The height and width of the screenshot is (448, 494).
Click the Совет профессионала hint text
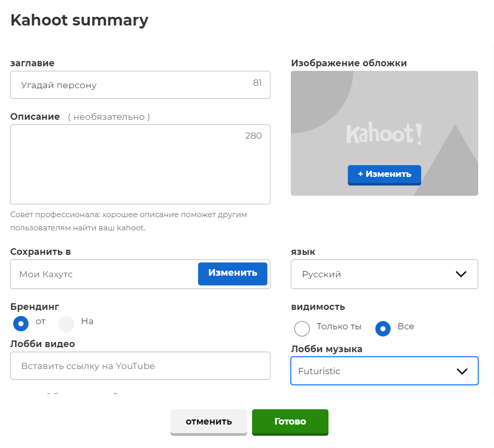tap(128, 221)
